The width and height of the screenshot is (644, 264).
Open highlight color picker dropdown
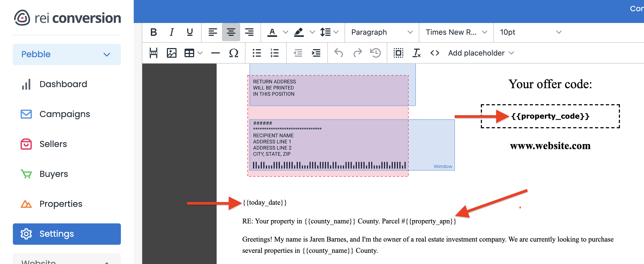tap(312, 32)
